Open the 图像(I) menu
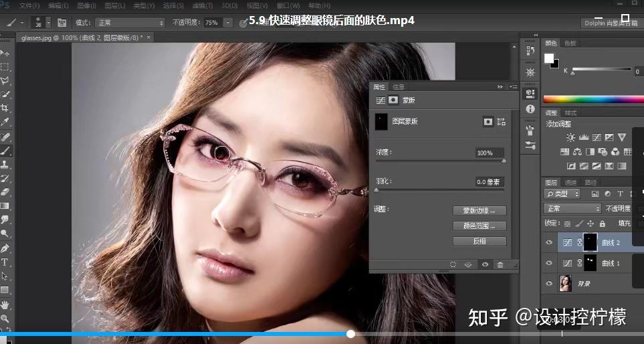The height and width of the screenshot is (344, 644). point(87,6)
